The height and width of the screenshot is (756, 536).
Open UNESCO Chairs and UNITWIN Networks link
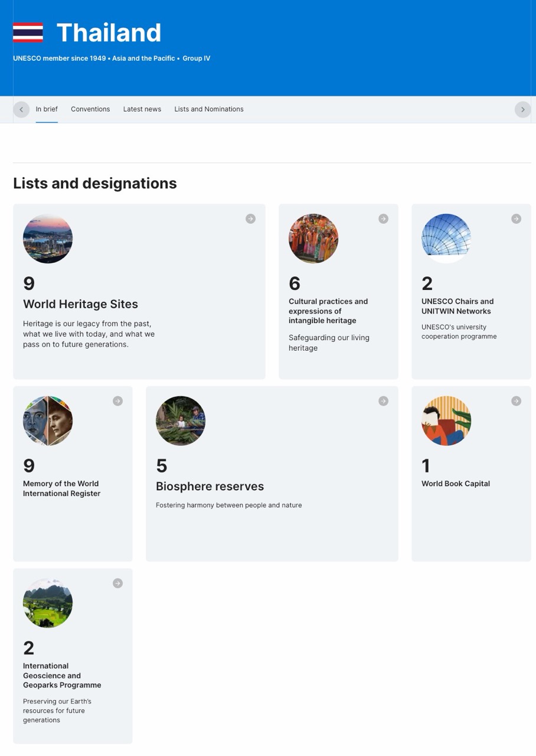pos(457,306)
